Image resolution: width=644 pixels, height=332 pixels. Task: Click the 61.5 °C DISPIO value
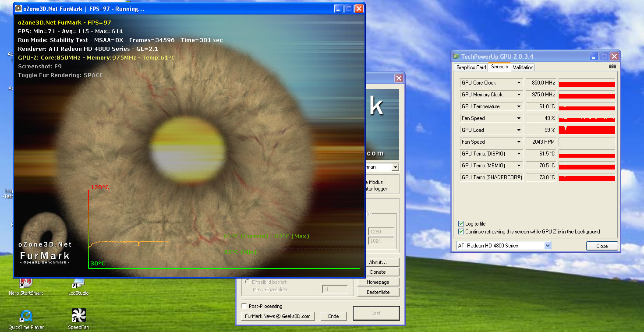(541, 154)
